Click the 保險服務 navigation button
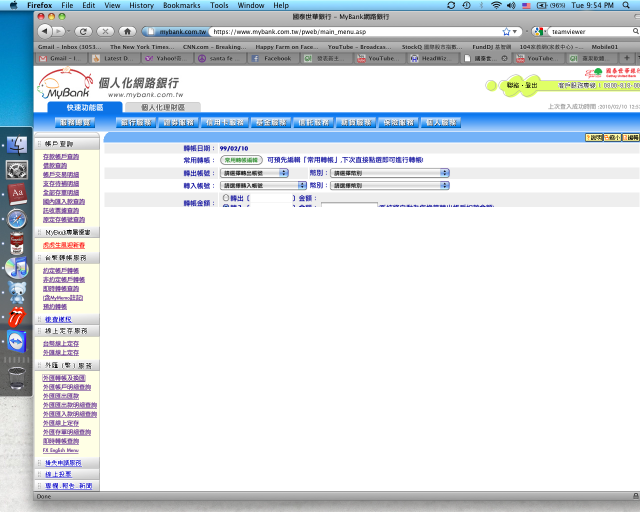The width and height of the screenshot is (640, 512). tap(399, 122)
